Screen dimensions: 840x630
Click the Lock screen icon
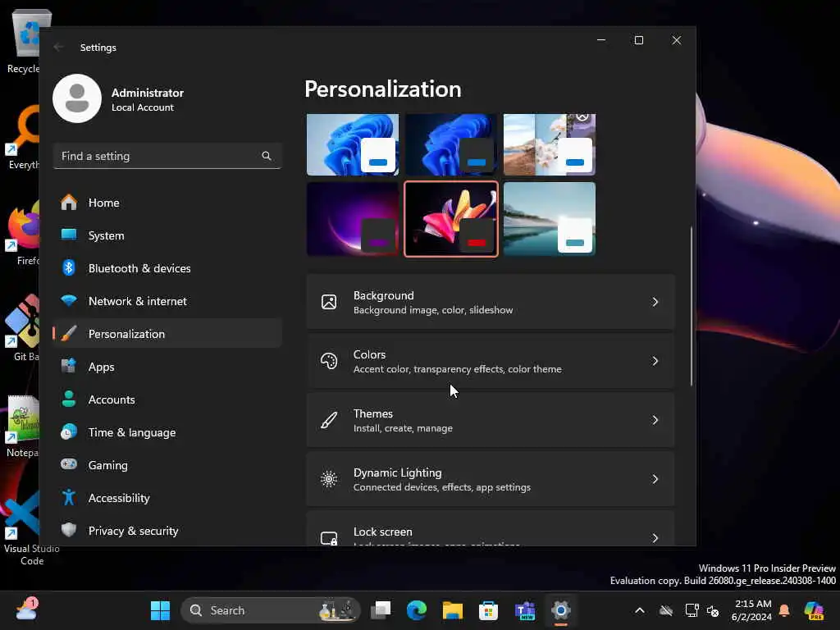[x=329, y=538]
